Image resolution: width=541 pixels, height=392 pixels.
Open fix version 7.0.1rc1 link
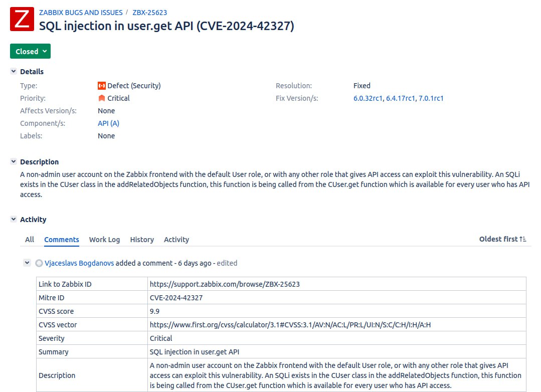pyautogui.click(x=431, y=98)
